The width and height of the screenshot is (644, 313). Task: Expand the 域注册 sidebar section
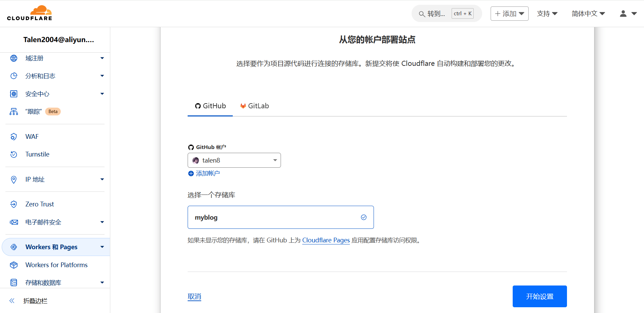[102, 58]
